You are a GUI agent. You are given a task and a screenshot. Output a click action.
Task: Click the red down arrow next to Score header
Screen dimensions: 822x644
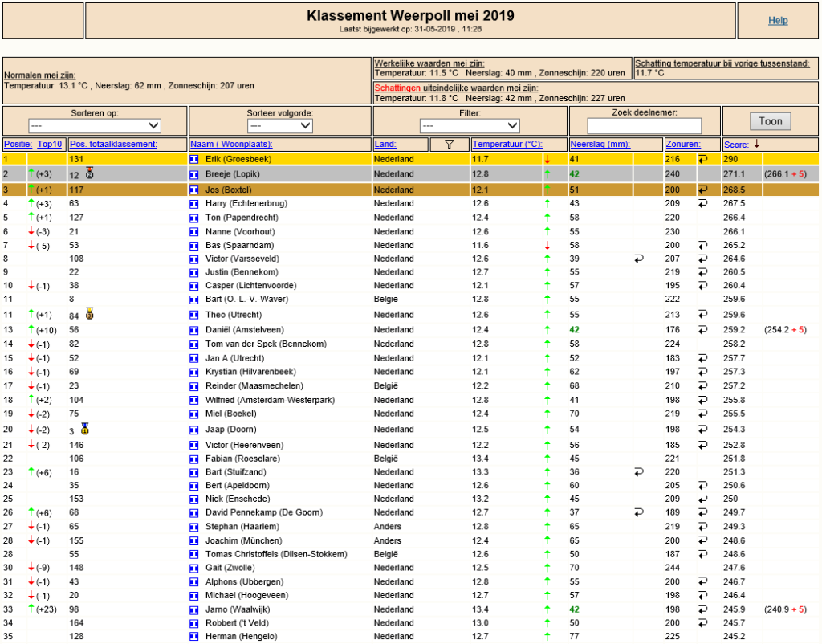(x=756, y=144)
